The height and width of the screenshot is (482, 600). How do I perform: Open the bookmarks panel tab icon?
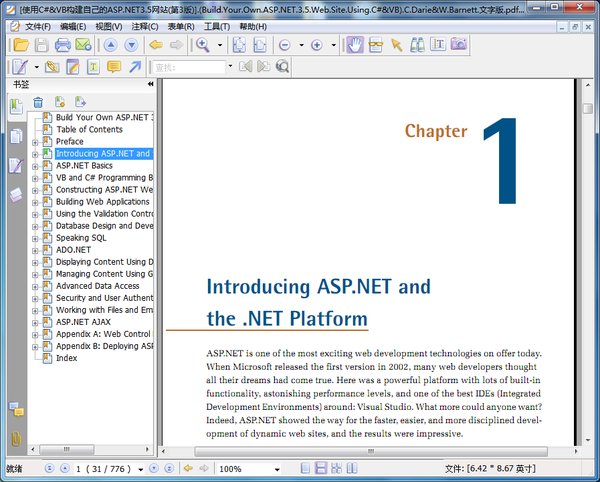coord(16,106)
